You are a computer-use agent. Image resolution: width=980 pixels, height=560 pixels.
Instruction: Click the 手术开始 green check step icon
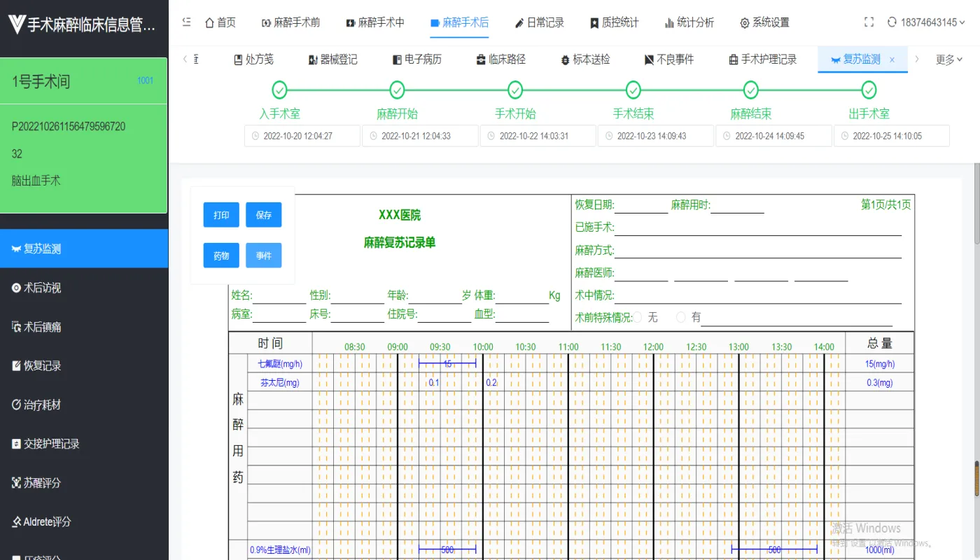point(515,90)
